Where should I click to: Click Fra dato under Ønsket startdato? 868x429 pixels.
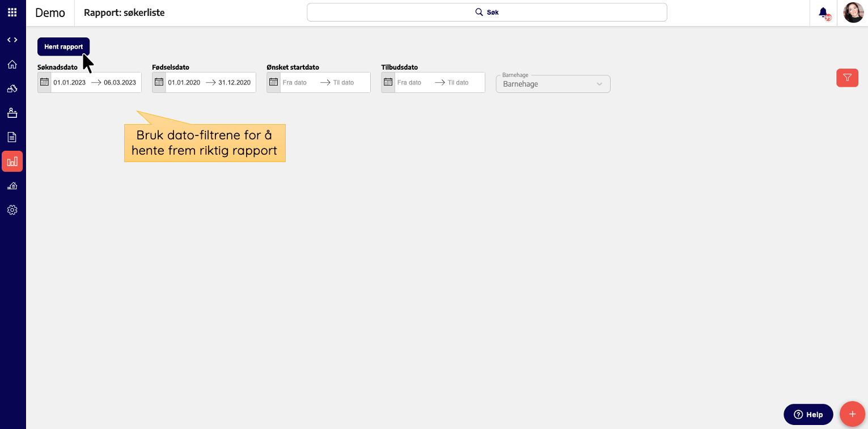(295, 82)
